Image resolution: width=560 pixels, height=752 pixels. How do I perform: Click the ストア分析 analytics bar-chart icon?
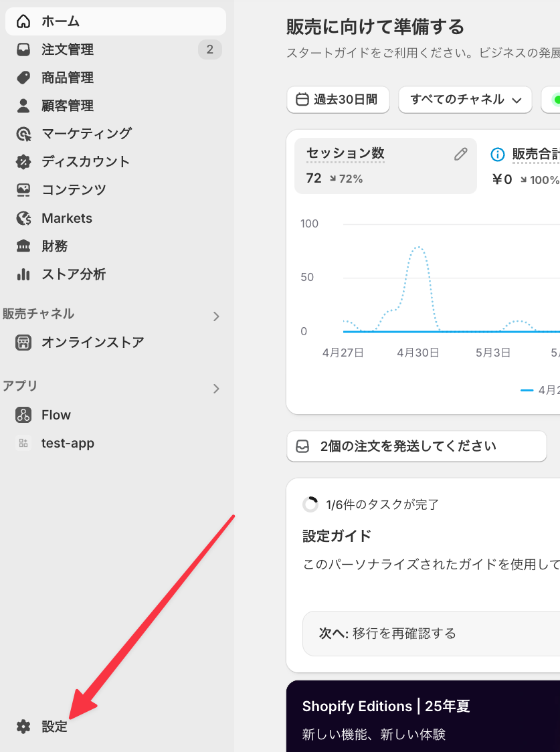(x=23, y=274)
